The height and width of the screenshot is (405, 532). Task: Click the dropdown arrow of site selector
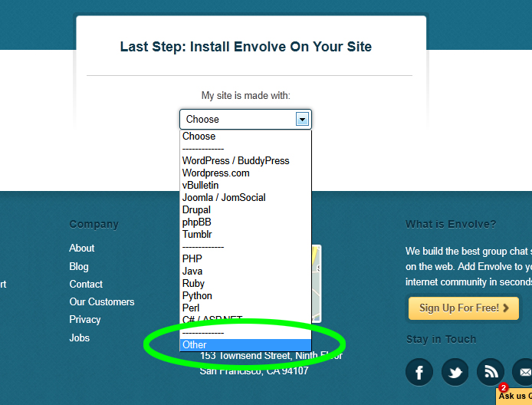click(302, 119)
